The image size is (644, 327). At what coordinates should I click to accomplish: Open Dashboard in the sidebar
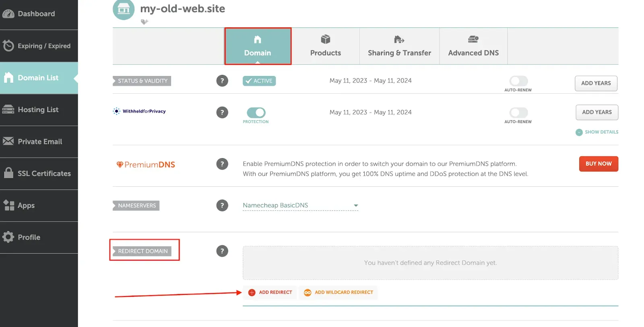[x=39, y=14]
